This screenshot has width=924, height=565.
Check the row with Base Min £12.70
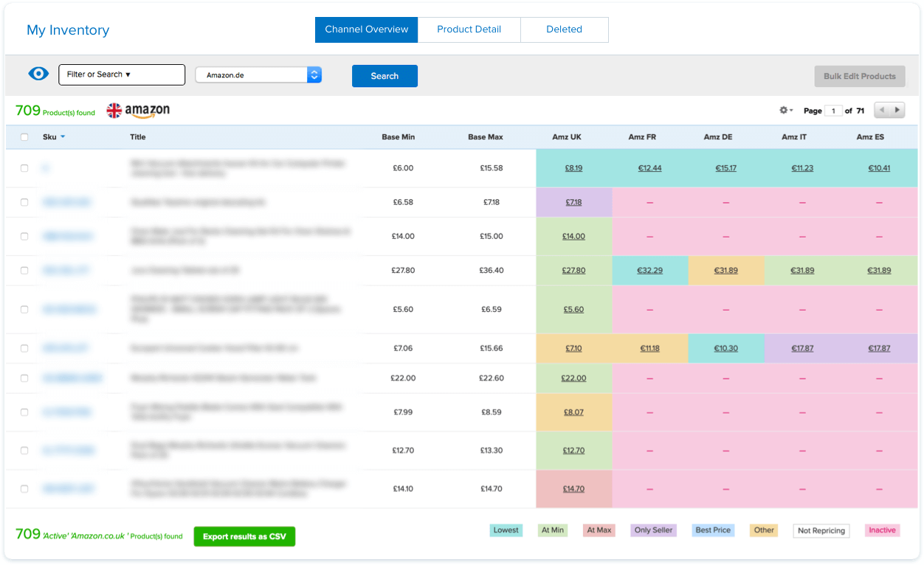[24, 451]
